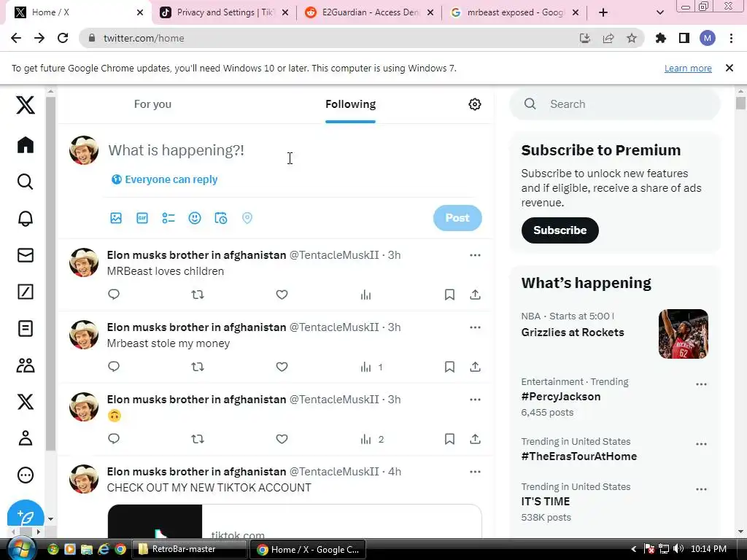
Task: Open Learn more link in update bar
Action: coord(688,68)
